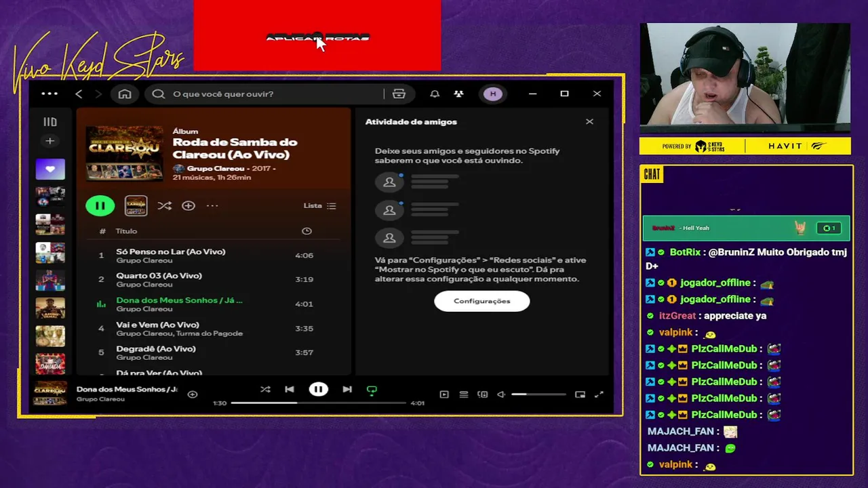Click the BotRix username in chat
Screen dimensions: 868x488
(685, 252)
